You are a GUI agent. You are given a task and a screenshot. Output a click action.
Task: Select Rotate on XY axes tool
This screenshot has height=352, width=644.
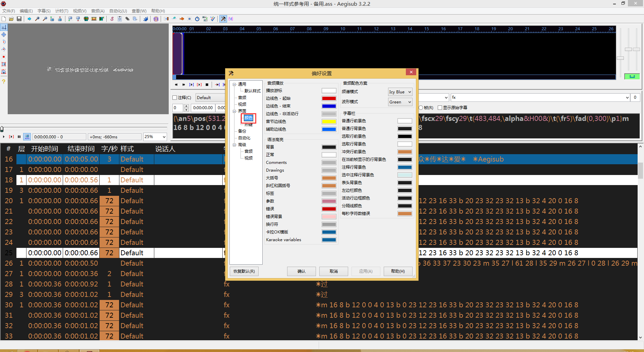4,49
